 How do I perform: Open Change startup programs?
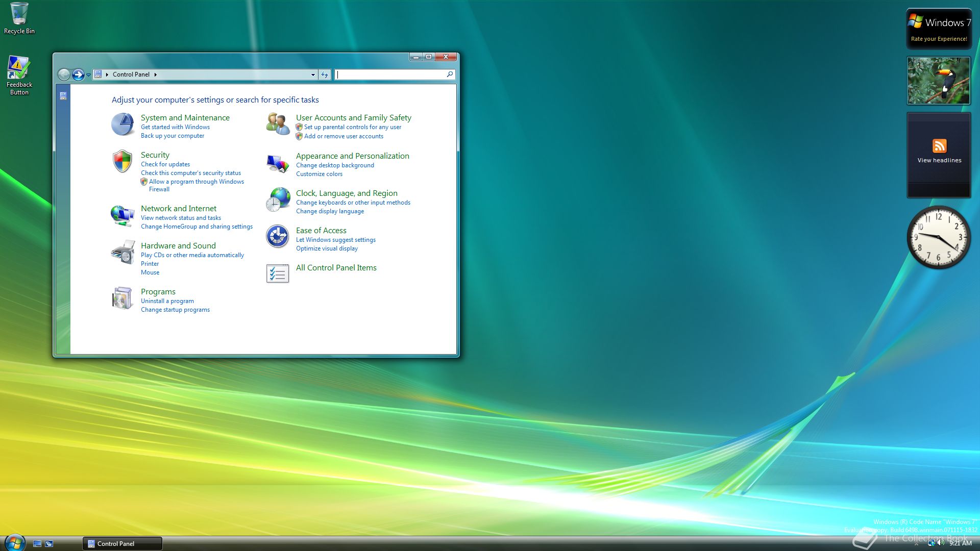click(175, 310)
